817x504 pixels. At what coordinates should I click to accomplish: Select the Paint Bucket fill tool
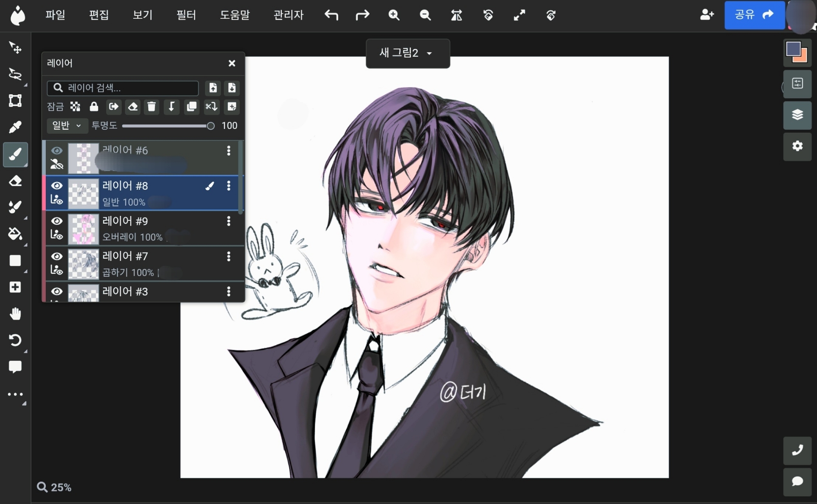15,234
